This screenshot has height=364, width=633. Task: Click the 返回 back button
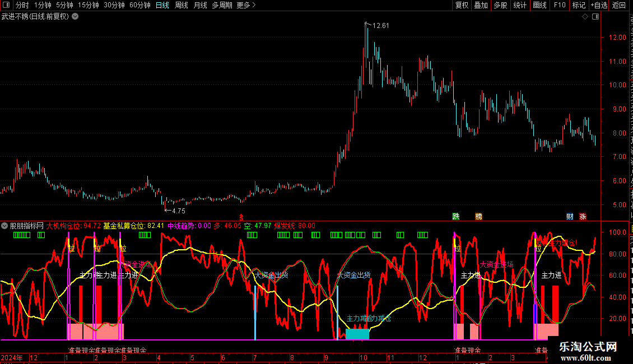pyautogui.click(x=618, y=5)
